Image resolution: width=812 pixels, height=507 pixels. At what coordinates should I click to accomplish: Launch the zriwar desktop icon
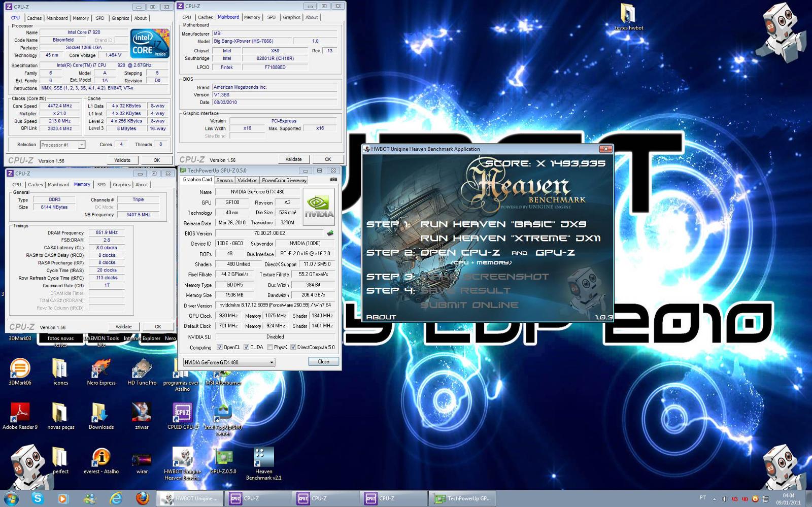(142, 416)
